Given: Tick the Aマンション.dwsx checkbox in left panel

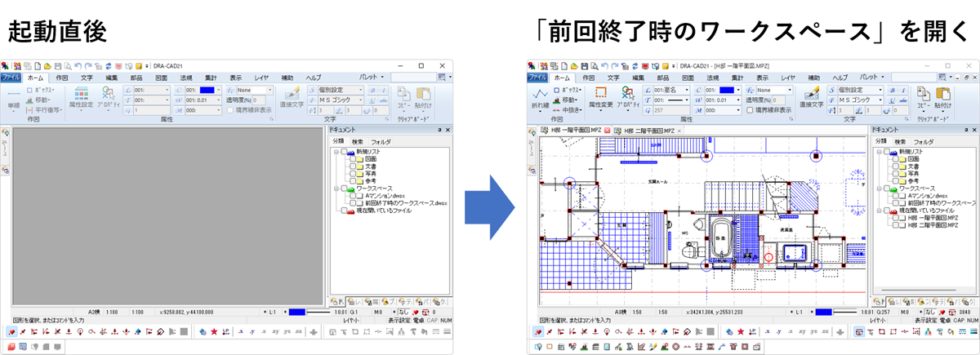Looking at the screenshot, I should (x=353, y=195).
